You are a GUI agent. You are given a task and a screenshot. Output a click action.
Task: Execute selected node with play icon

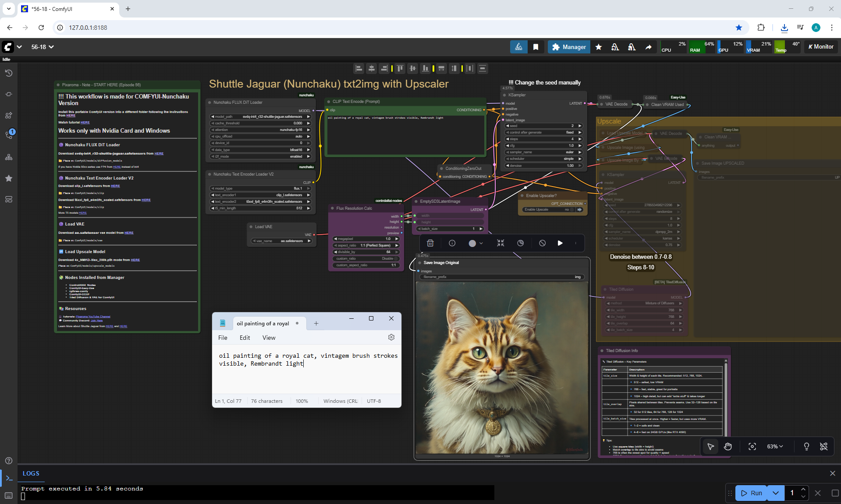pos(560,243)
